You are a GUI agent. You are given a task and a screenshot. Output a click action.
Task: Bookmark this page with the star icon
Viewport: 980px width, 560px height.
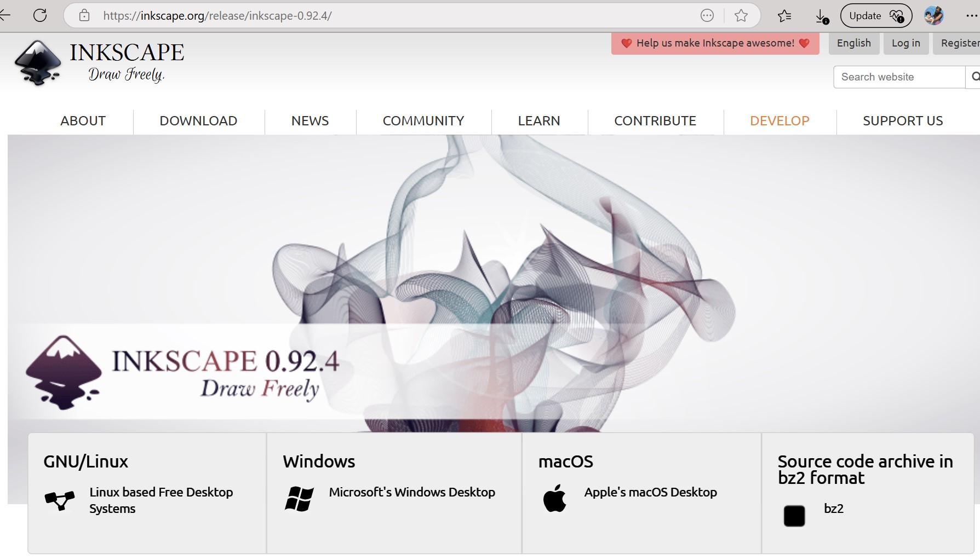pos(741,16)
